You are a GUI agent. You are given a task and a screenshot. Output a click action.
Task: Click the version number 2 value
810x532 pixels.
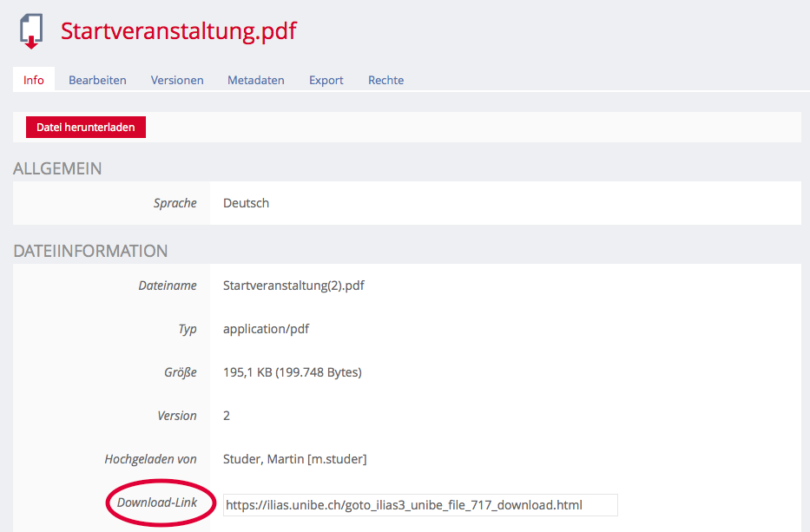pos(227,416)
